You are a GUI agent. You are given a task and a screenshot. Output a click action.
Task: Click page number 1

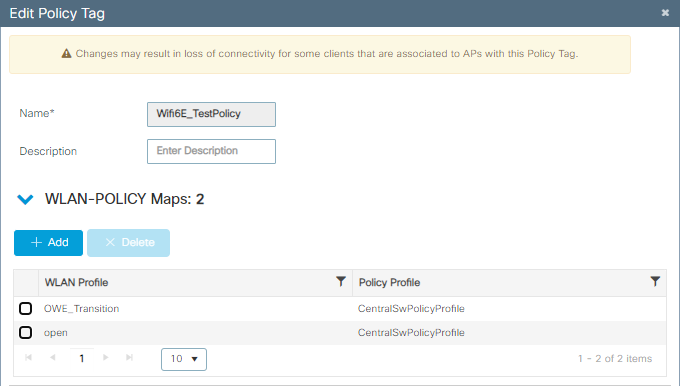(82, 359)
